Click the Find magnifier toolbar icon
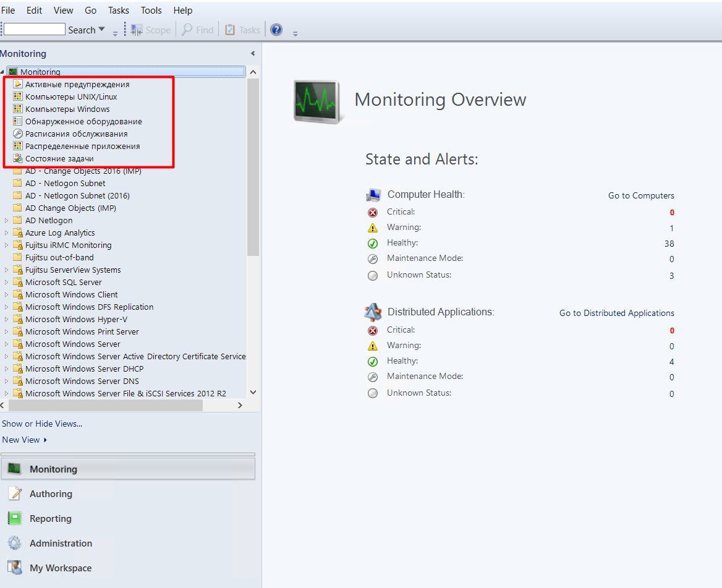The height and width of the screenshot is (588, 722). 187,30
